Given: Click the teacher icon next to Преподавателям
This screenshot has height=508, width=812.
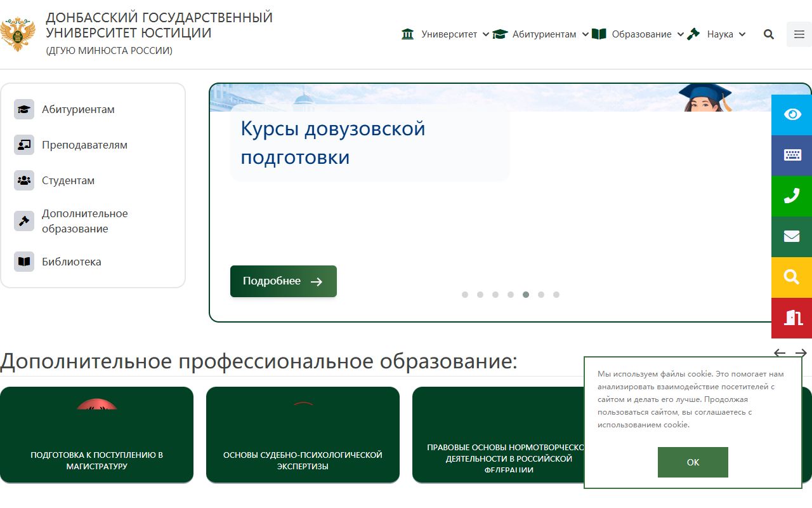Looking at the screenshot, I should point(24,145).
